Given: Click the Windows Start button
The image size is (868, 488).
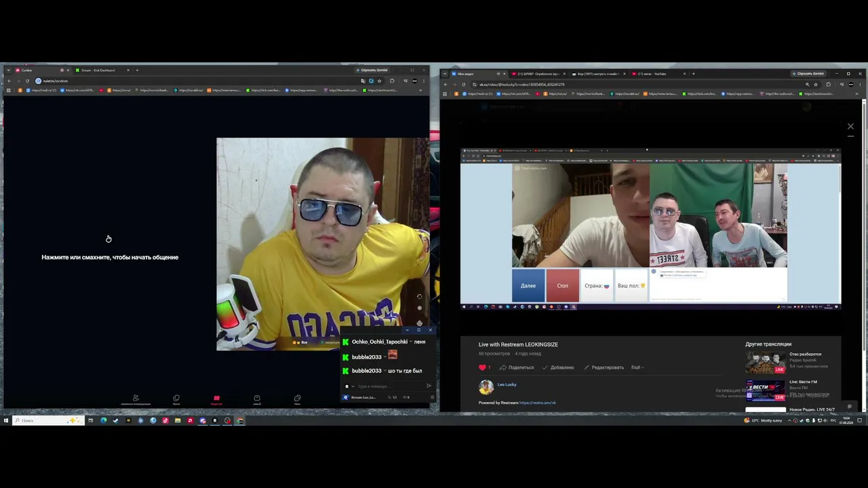Looking at the screenshot, I should 5,421.
